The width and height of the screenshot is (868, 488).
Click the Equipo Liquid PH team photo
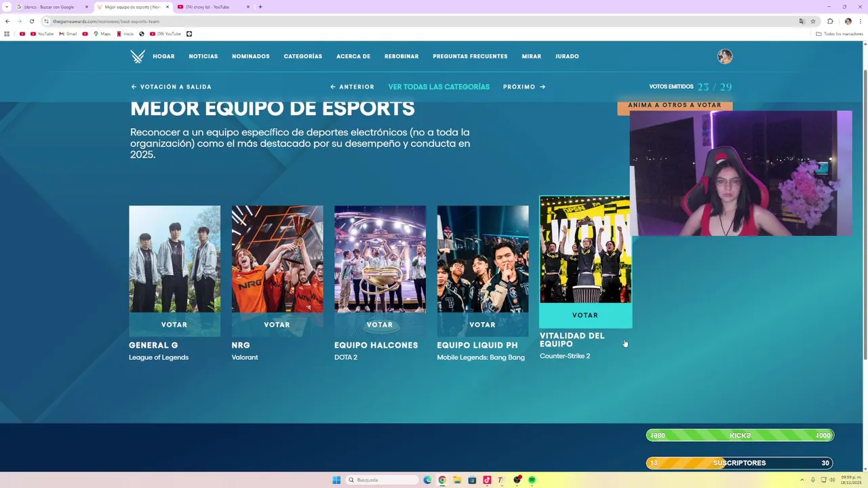click(482, 259)
